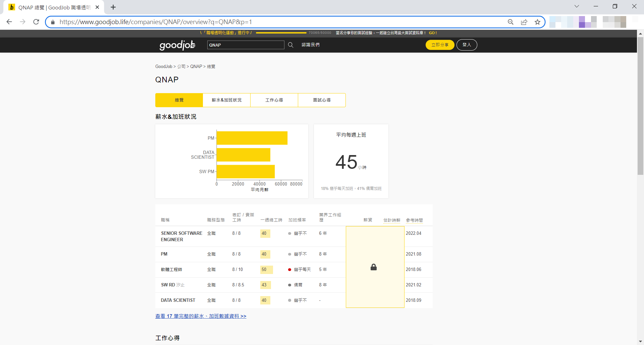Image resolution: width=644 pixels, height=345 pixels.
Task: Click the search magnifier next to QNAP field
Action: coord(290,45)
